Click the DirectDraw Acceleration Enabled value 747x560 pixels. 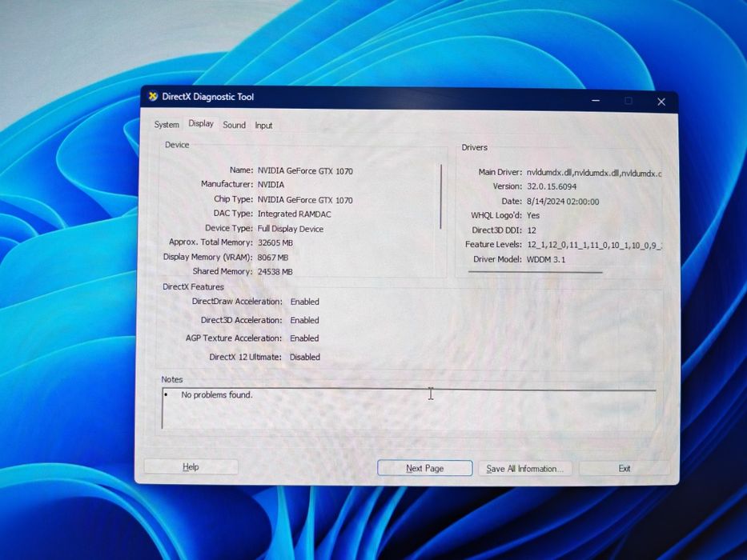point(304,302)
